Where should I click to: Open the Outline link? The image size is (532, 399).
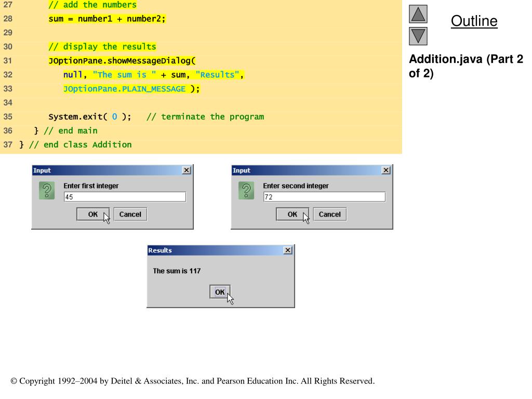474,21
